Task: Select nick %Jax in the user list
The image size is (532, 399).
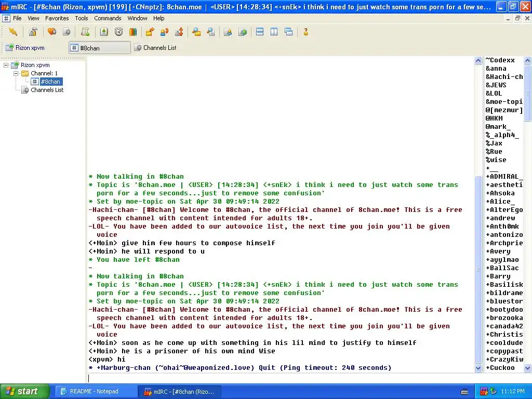Action: coord(494,143)
